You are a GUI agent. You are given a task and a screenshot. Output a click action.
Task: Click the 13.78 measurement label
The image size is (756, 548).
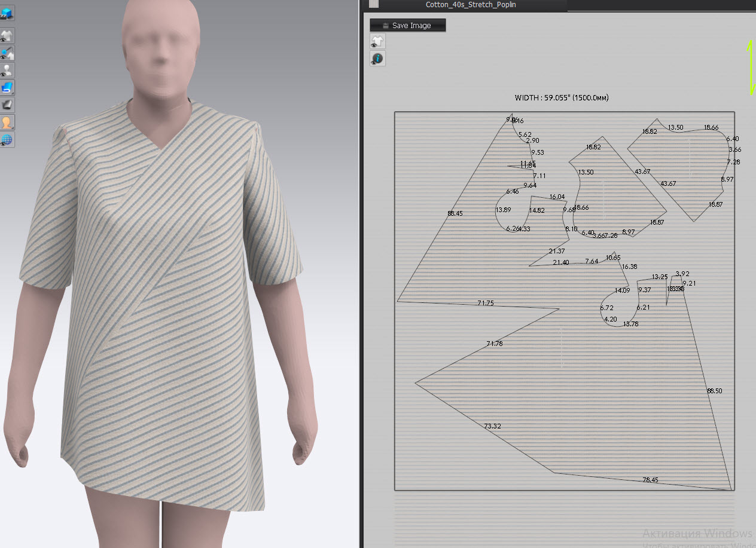point(631,324)
